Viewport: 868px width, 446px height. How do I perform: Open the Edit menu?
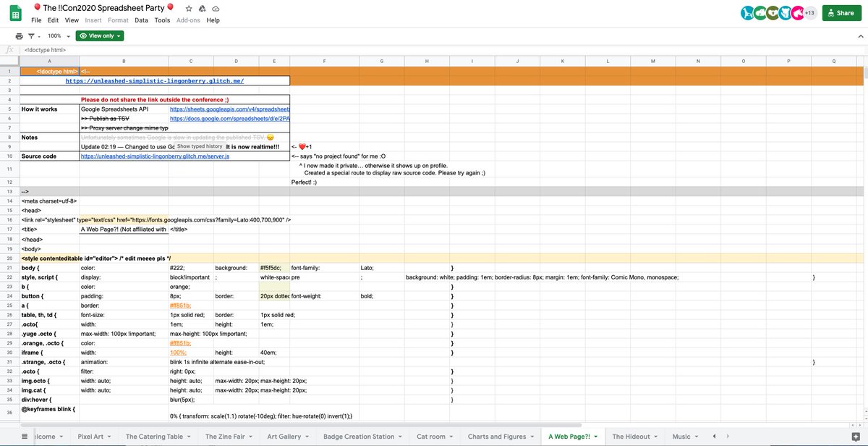click(53, 20)
